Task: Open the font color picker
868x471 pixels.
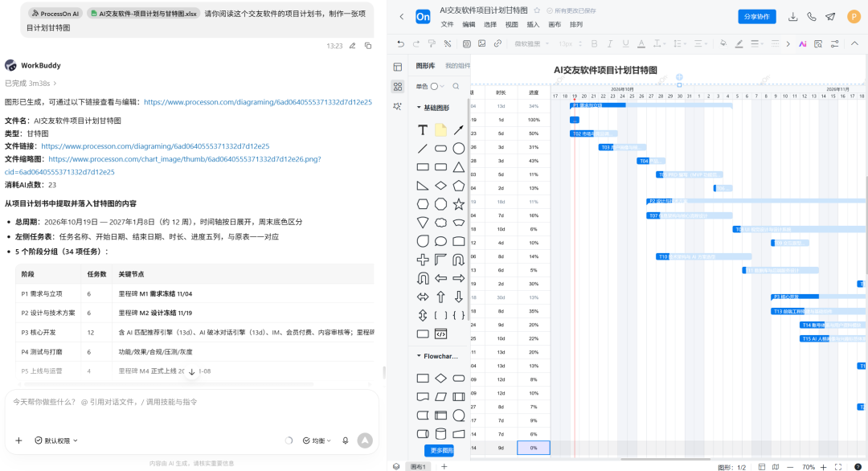Action: (x=641, y=43)
